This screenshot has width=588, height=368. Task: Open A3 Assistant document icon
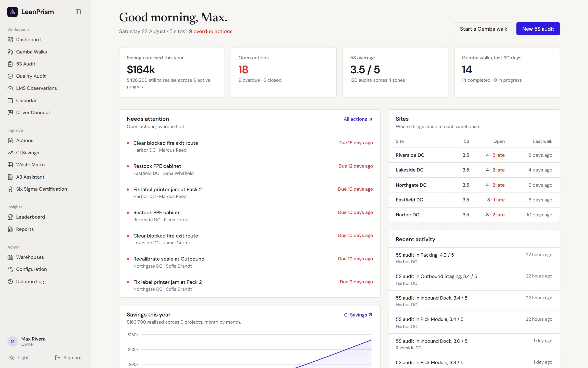point(10,177)
